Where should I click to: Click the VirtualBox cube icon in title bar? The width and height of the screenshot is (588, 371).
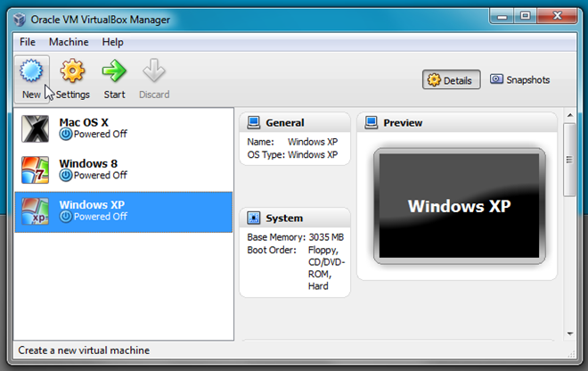[20, 19]
